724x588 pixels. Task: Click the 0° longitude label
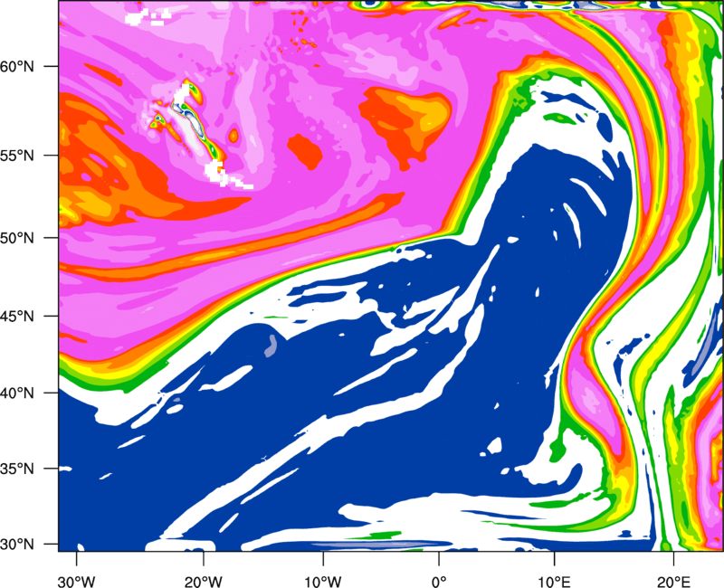tap(439, 582)
